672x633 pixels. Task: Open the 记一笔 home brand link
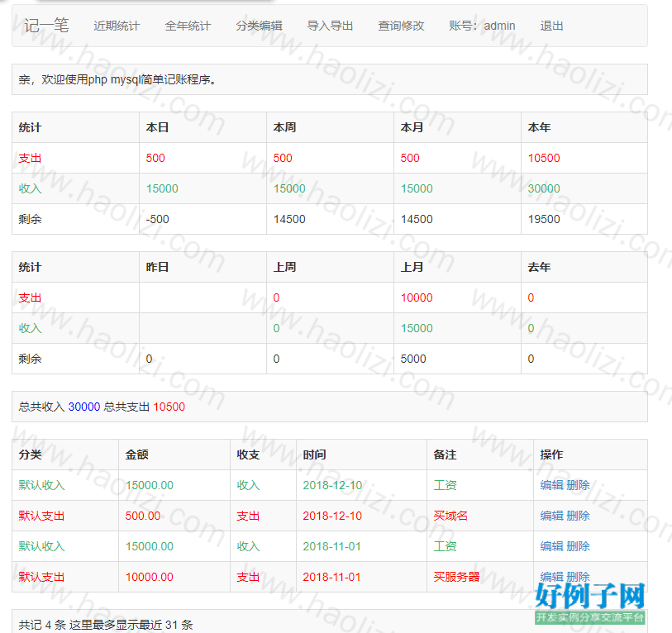point(46,26)
